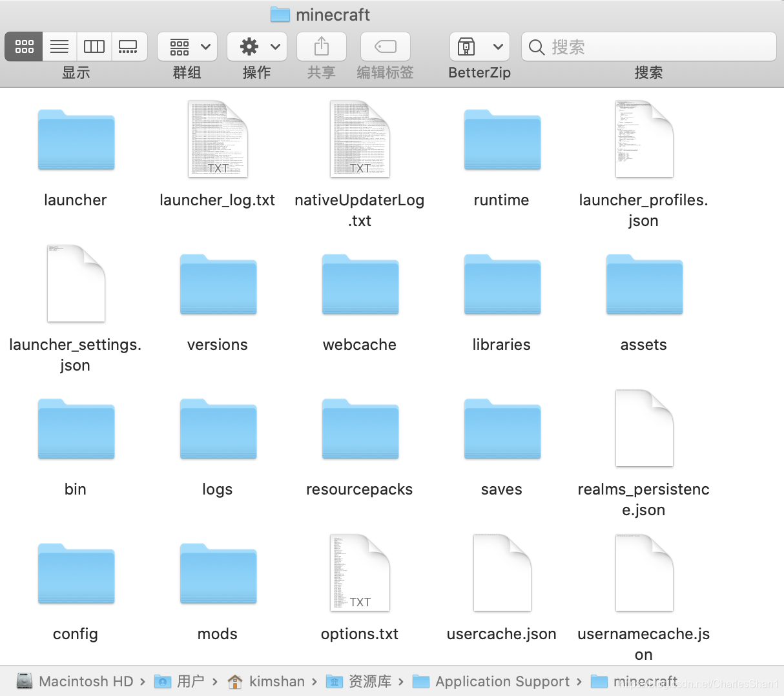Select the config folder icon
Screen dimensions: 784x696
tap(76, 574)
